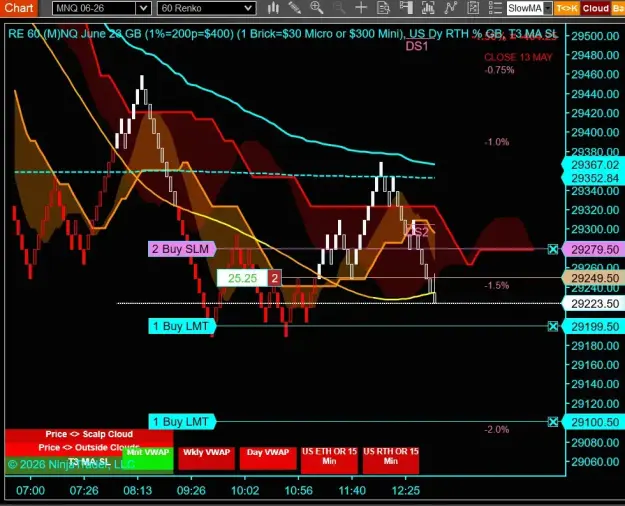Click the zoom out magnifier icon
Image resolution: width=625 pixels, height=506 pixels.
coord(339,8)
